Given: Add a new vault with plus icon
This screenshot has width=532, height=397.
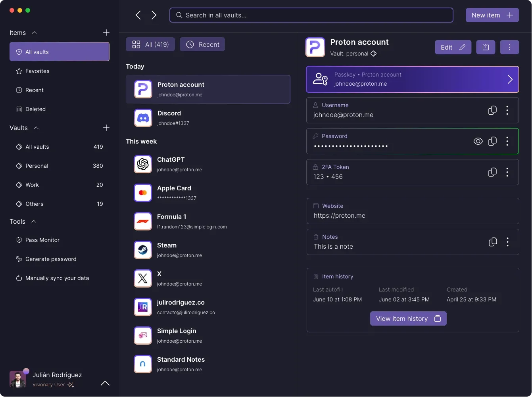Looking at the screenshot, I should [x=106, y=128].
